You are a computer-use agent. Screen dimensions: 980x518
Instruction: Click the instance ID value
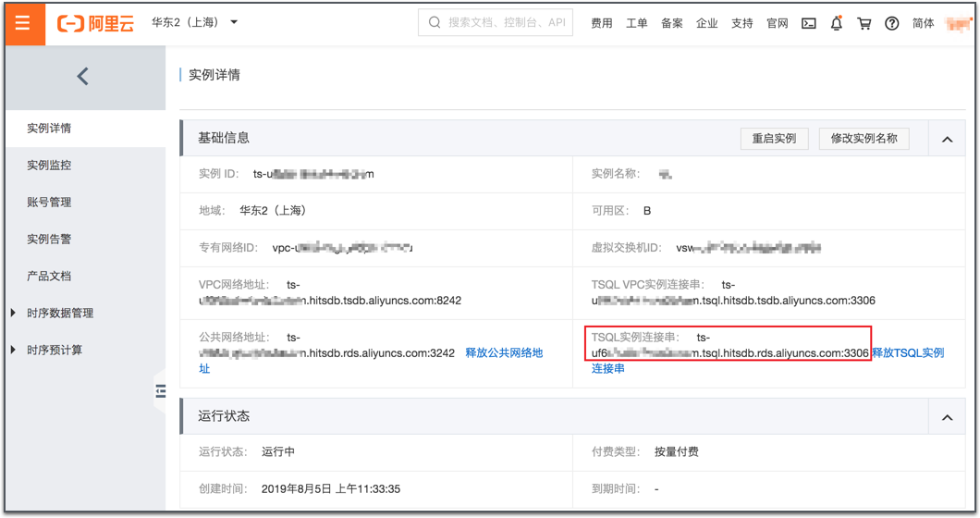click(313, 174)
